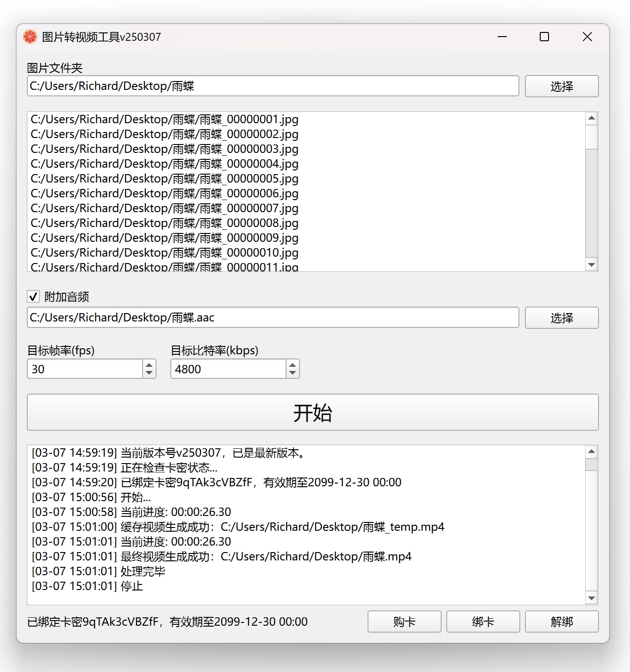630x672 pixels.
Task: Click the audio file path field
Action: pos(272,318)
